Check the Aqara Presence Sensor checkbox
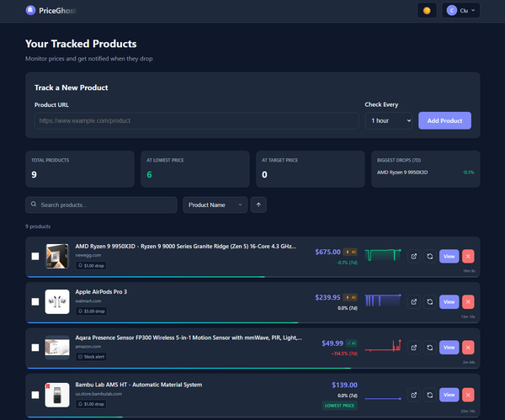The image size is (505, 420). tap(35, 347)
